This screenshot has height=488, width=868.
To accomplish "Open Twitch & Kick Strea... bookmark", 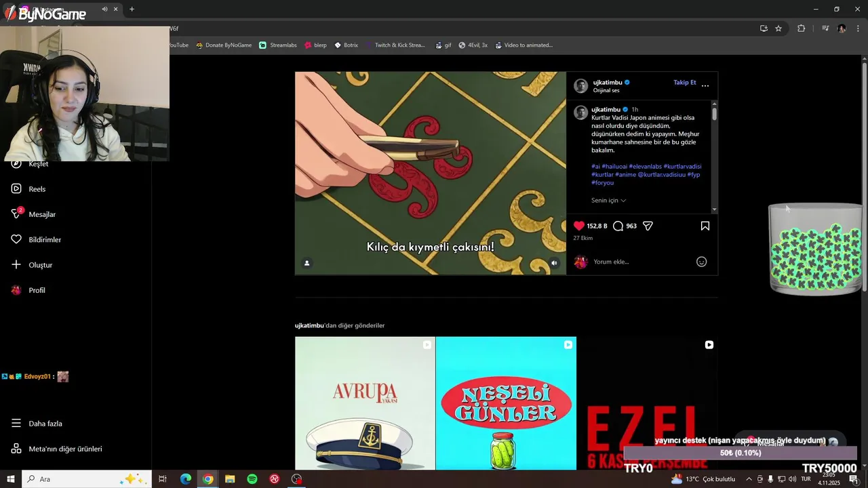I will [395, 45].
